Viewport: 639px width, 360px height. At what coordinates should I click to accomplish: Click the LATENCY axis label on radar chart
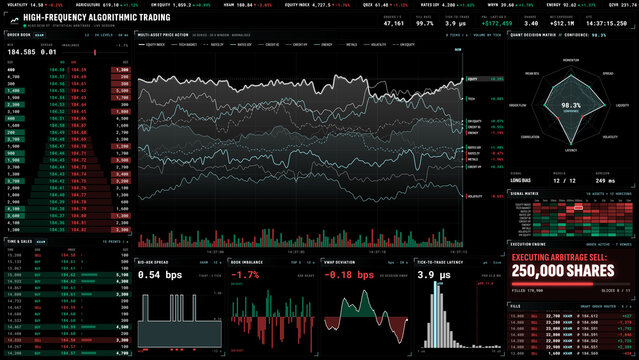[571, 150]
